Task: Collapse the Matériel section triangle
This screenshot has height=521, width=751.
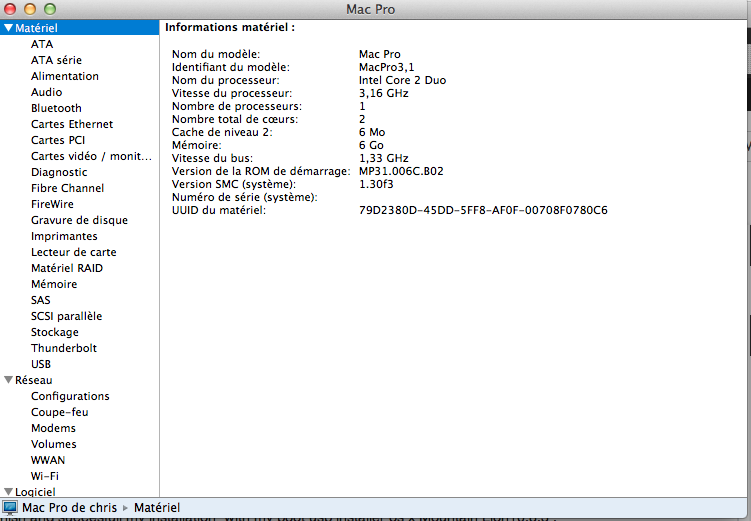Action: coord(8,28)
